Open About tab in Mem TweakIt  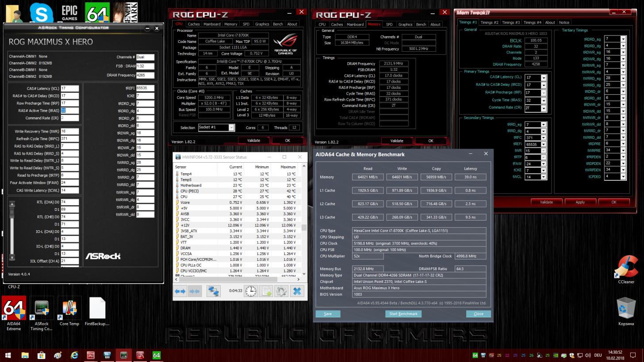(x=550, y=23)
